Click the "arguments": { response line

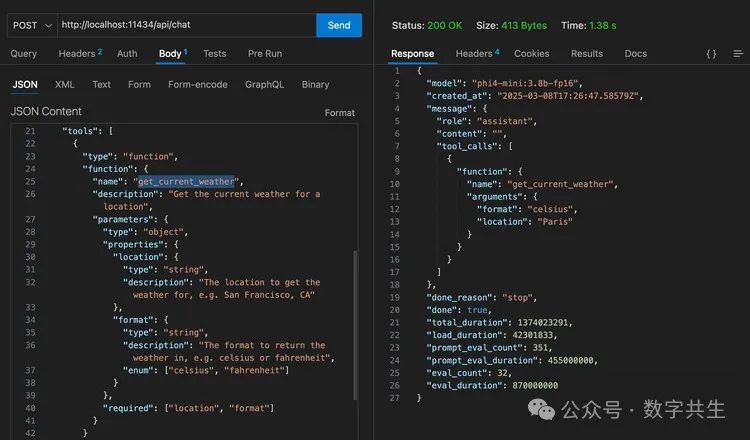click(x=502, y=197)
